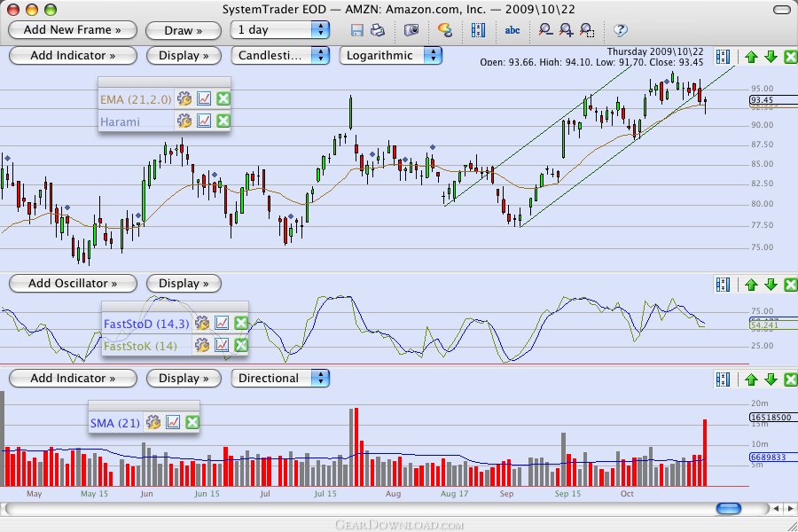
Task: Move the price frame up with green arrow
Action: pos(751,57)
